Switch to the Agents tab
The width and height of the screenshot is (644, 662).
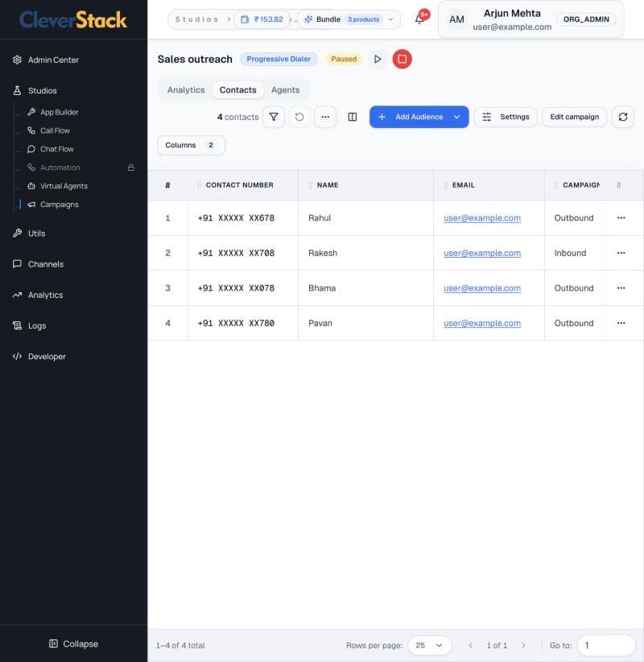point(285,90)
